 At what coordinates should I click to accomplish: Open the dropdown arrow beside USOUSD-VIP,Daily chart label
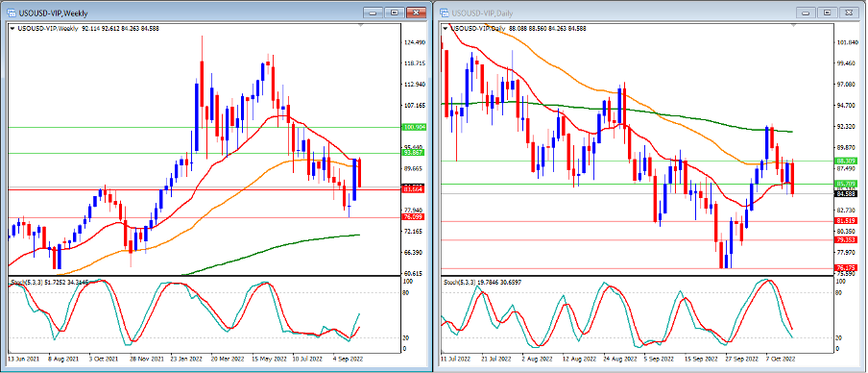[446, 28]
